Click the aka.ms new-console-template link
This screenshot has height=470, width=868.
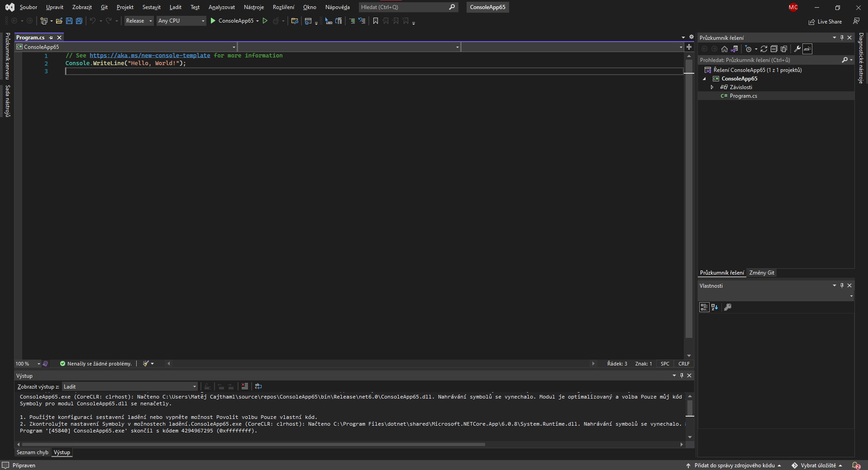click(150, 56)
